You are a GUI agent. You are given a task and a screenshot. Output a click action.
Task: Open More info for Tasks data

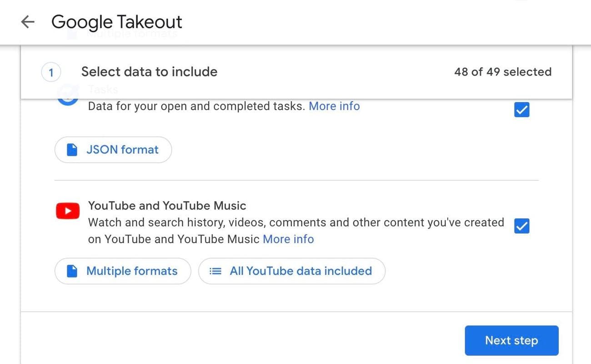click(334, 106)
